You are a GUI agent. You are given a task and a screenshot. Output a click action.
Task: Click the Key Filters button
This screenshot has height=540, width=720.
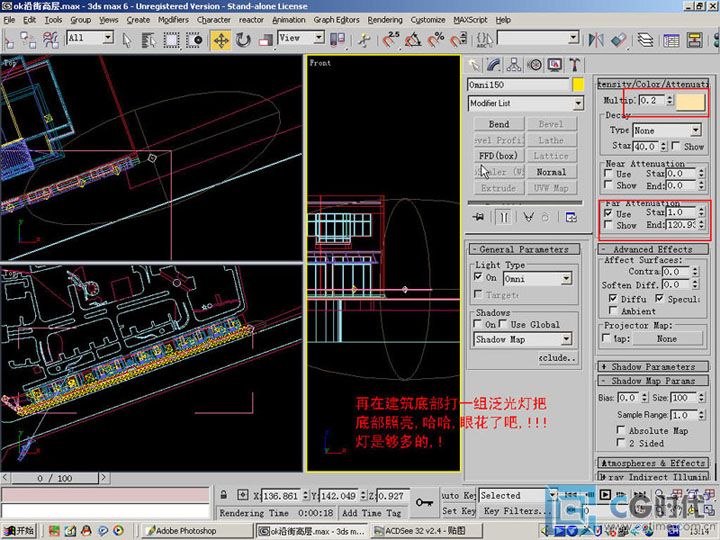(x=513, y=511)
